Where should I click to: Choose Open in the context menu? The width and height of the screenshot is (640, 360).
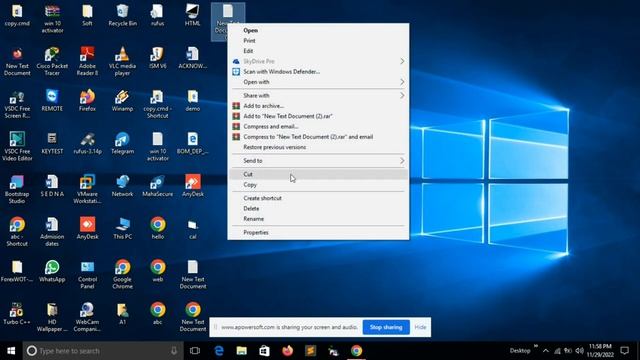[x=318, y=30]
